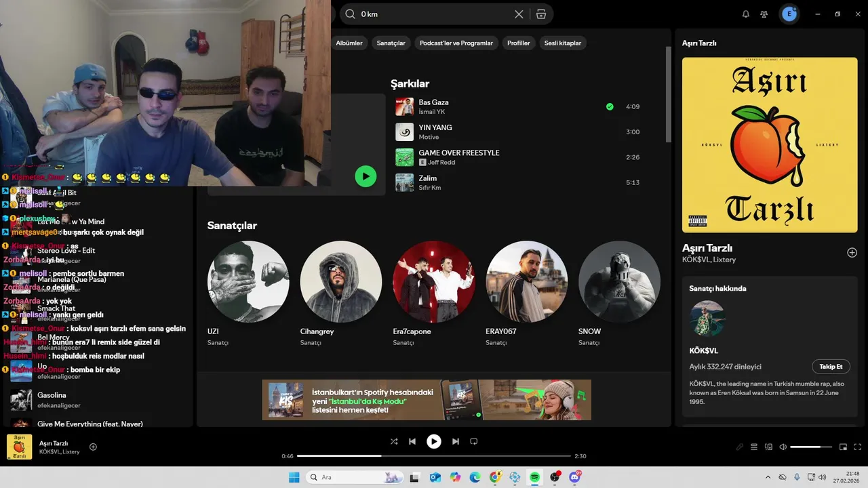Click the main results vertical scrollbar
The height and width of the screenshot is (488, 868).
coord(668,95)
